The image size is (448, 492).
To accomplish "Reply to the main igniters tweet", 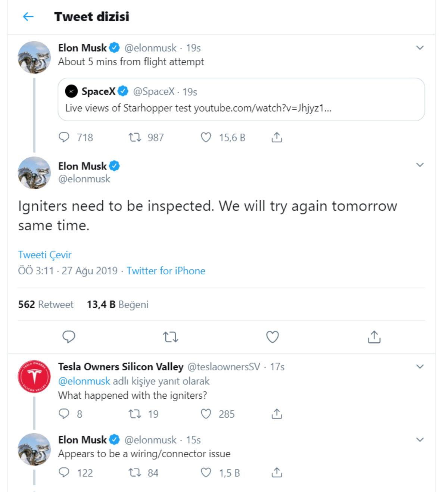I will [x=69, y=337].
